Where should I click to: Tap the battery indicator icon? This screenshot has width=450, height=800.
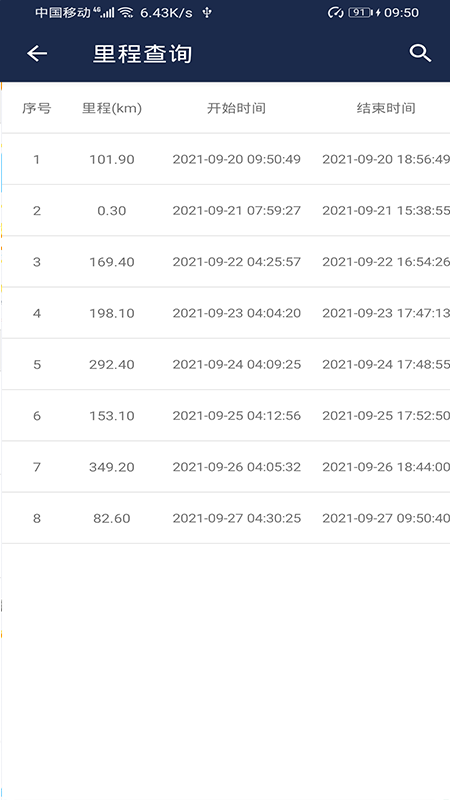coord(361,13)
